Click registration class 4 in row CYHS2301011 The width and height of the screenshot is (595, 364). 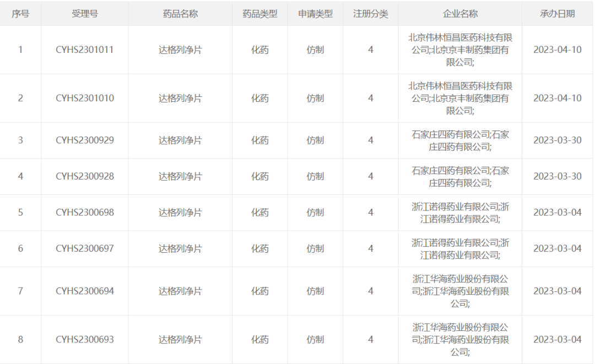tap(371, 50)
